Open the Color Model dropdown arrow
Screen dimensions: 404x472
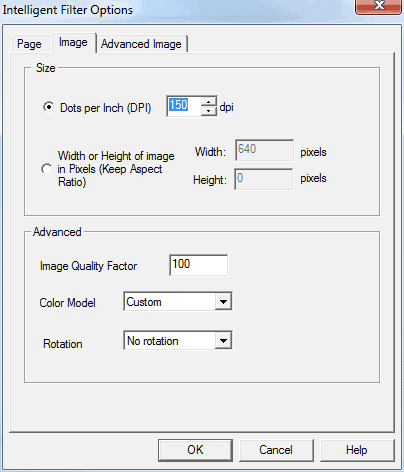point(223,302)
